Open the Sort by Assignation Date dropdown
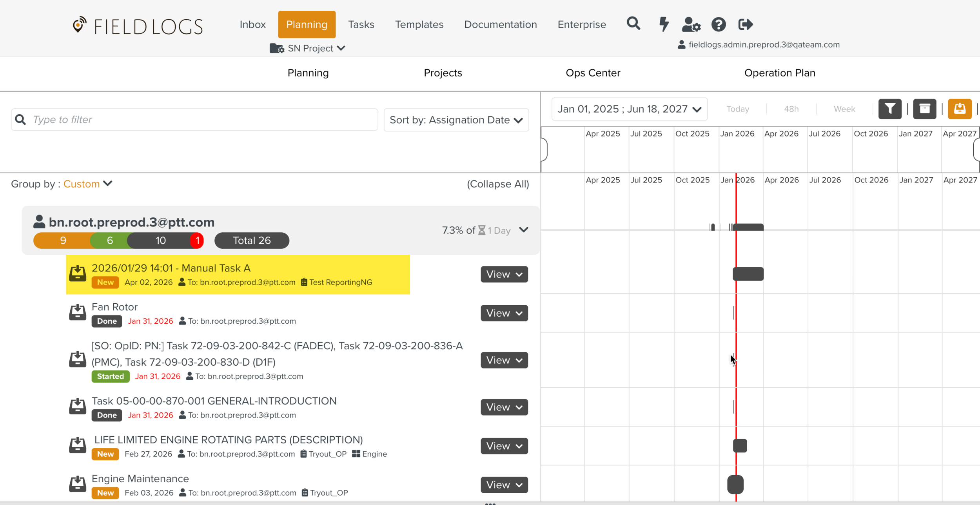 pos(456,120)
